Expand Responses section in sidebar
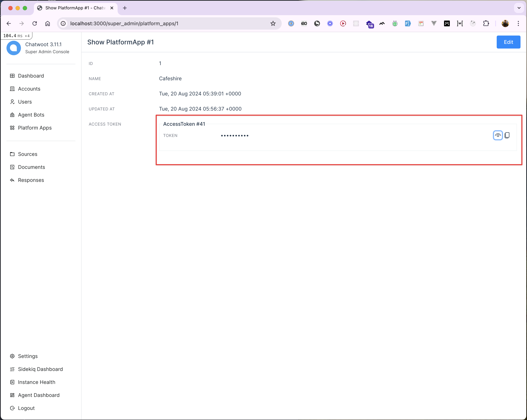527x420 pixels. [30, 180]
